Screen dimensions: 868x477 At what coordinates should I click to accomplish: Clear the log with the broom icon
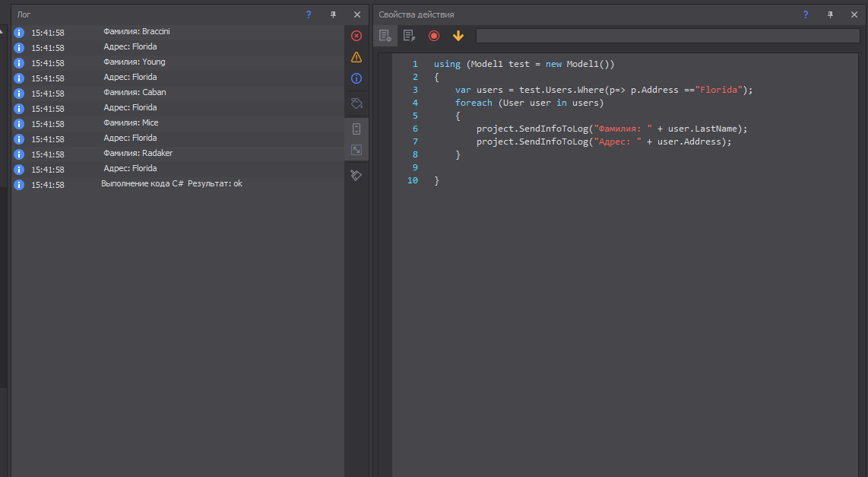click(356, 175)
